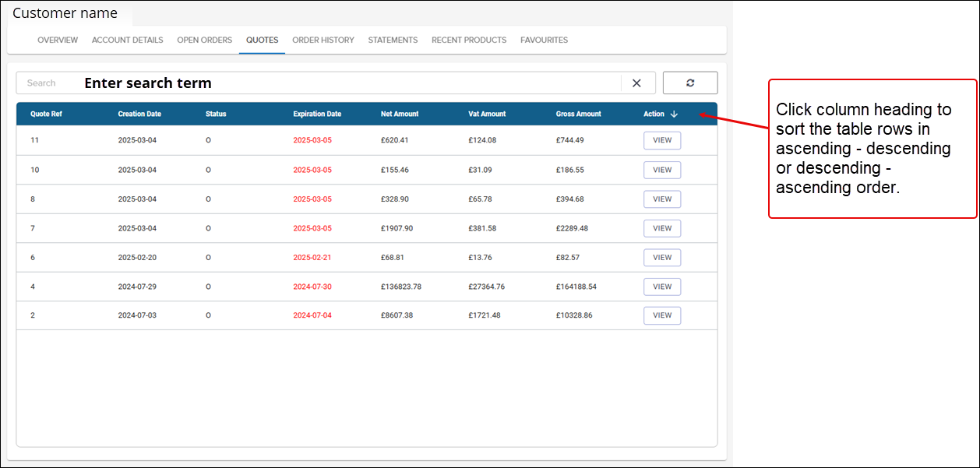Viewport: 980px width, 468px height.
Task: Go to the Open Orders tab
Action: (204, 40)
